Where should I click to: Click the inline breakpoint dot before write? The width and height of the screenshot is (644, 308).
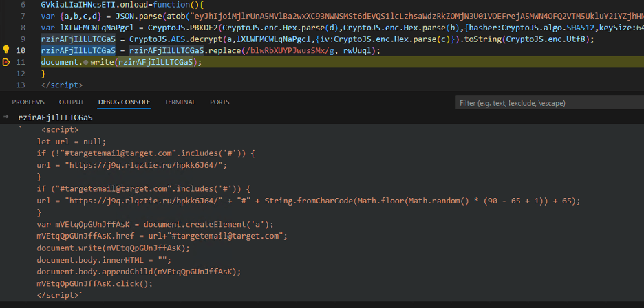pyautogui.click(x=85, y=63)
